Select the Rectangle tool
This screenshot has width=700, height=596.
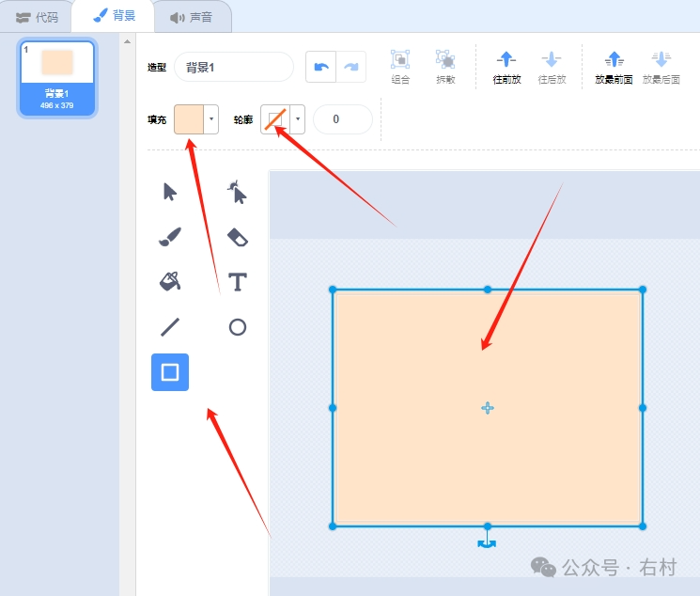[170, 372]
